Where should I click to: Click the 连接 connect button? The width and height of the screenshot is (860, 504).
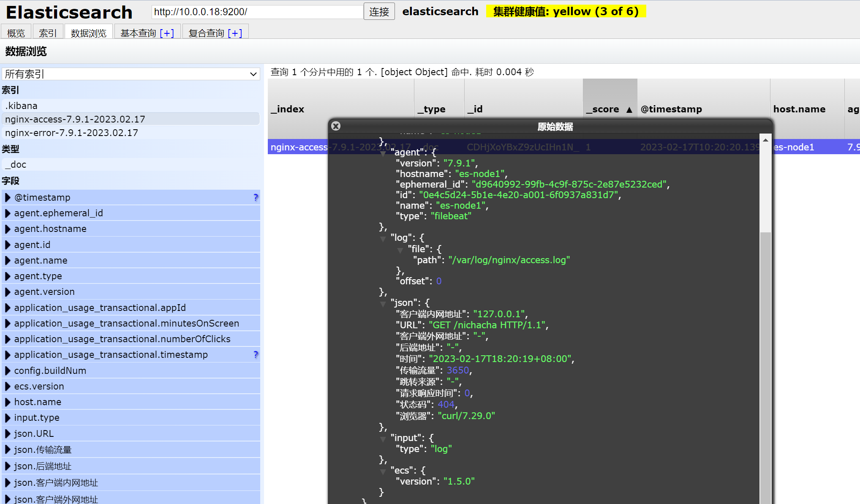[x=379, y=11]
